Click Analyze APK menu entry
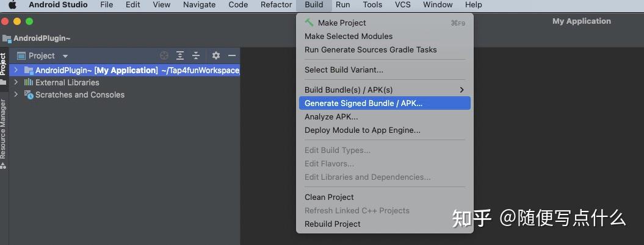644x245 pixels. (x=331, y=116)
